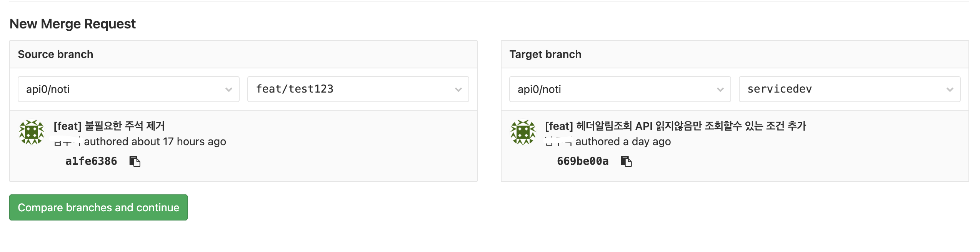Open the "[feat] 불필요한 주석 제거" commit
This screenshot has height=252, width=980.
pos(109,126)
